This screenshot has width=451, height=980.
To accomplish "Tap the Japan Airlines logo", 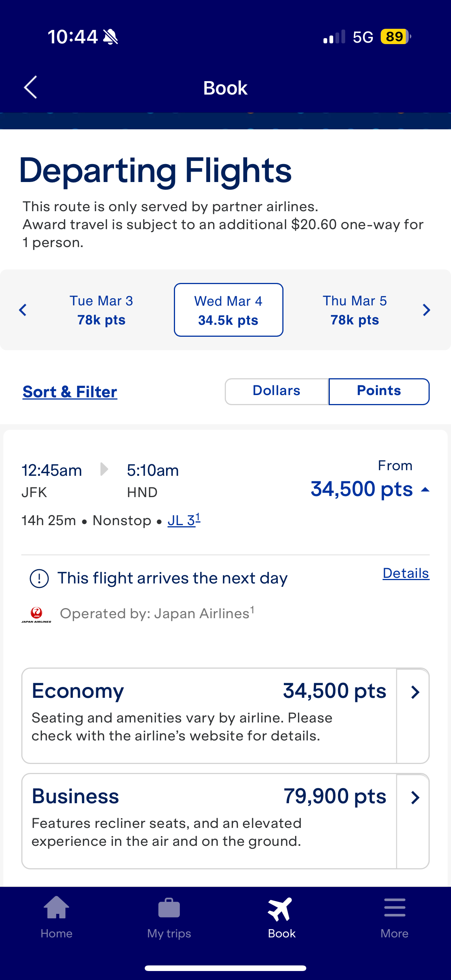I will pyautogui.click(x=37, y=614).
